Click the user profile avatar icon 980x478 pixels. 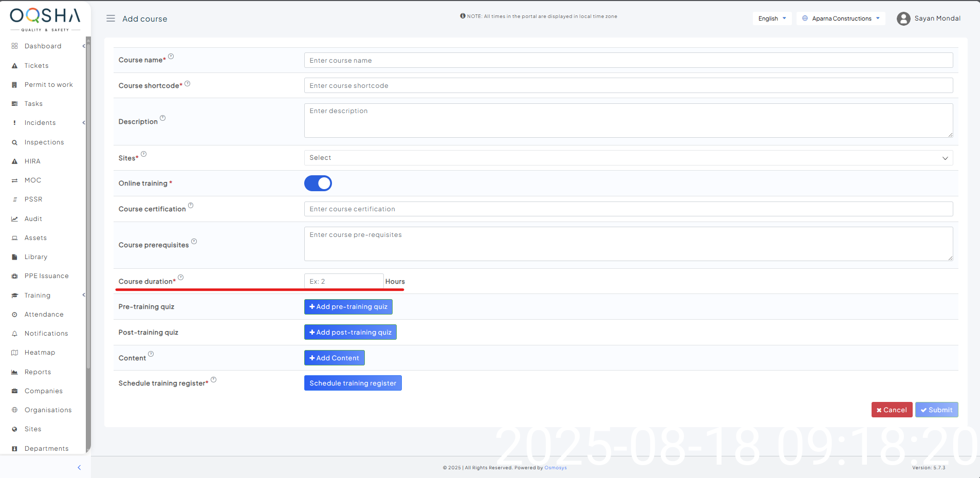pyautogui.click(x=903, y=19)
